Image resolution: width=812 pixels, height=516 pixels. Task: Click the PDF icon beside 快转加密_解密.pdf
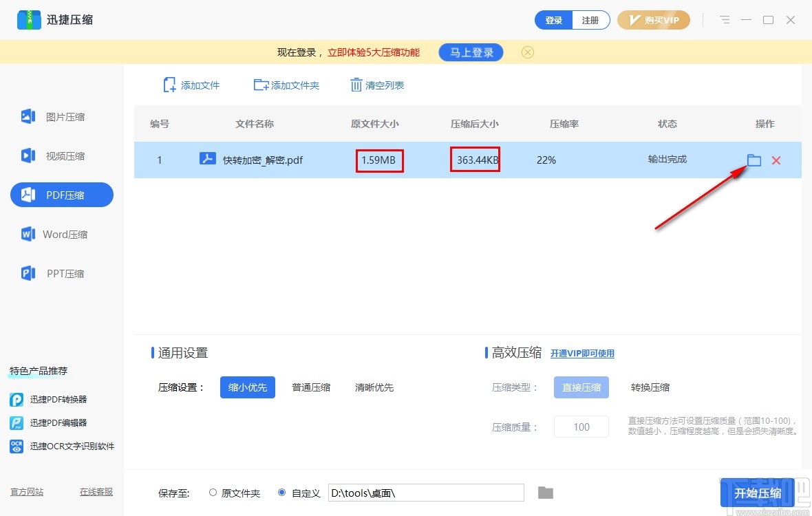tap(208, 158)
